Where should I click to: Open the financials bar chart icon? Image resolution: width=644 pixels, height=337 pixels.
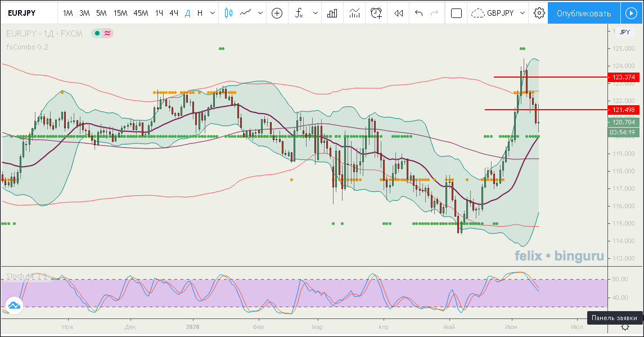(332, 13)
